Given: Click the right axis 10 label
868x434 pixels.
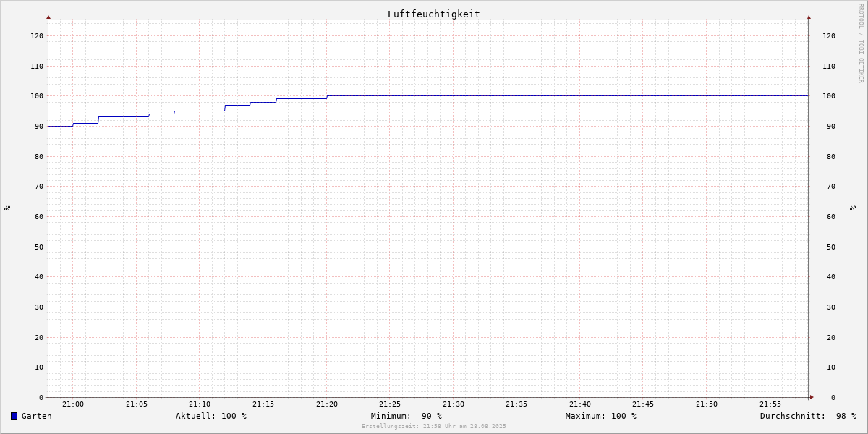Looking at the screenshot, I should click(x=831, y=367).
